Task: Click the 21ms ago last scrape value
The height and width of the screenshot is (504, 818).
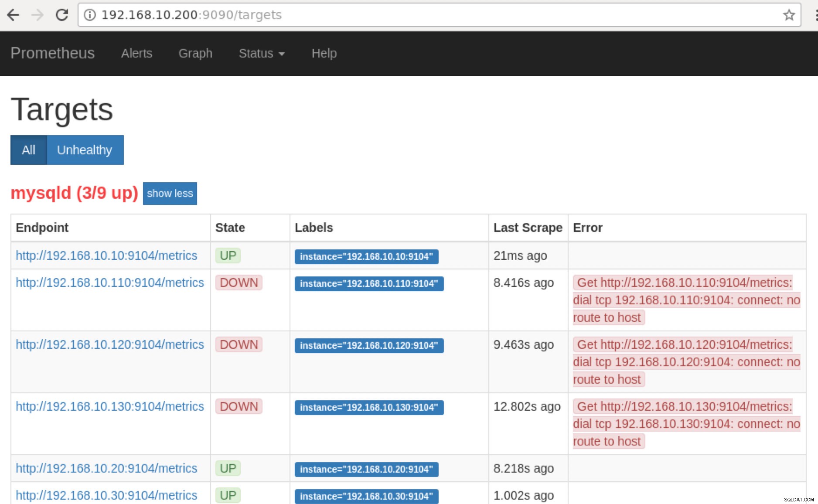Action: [x=520, y=255]
